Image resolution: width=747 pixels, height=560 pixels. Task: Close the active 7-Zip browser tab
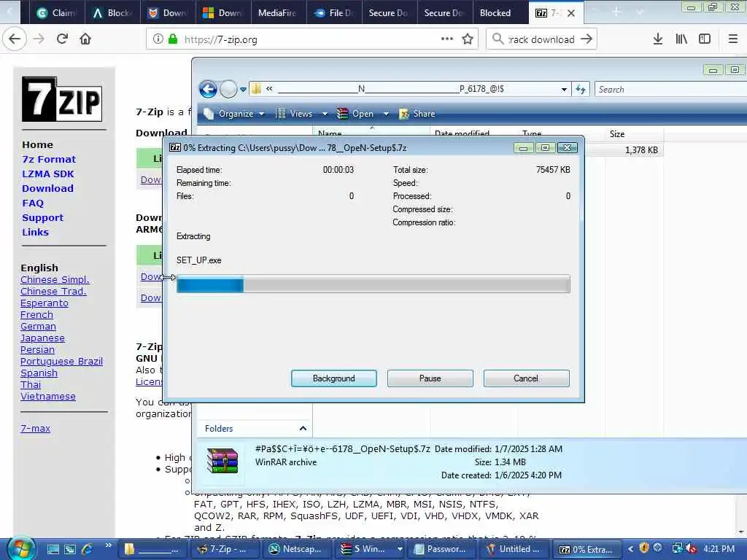(571, 13)
